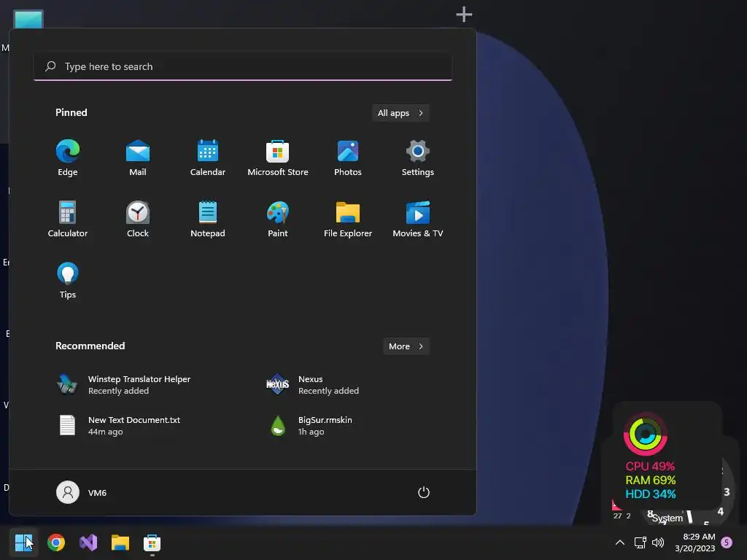The width and height of the screenshot is (747, 560).
Task: Open the Calendar app
Action: [208, 158]
